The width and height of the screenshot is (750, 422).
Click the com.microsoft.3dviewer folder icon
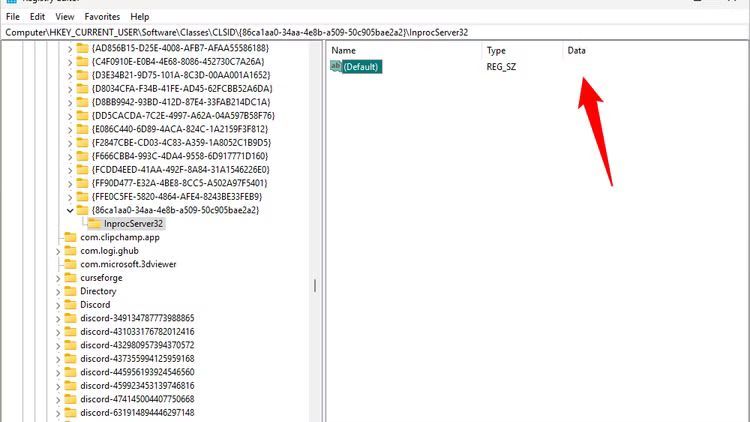coord(70,264)
